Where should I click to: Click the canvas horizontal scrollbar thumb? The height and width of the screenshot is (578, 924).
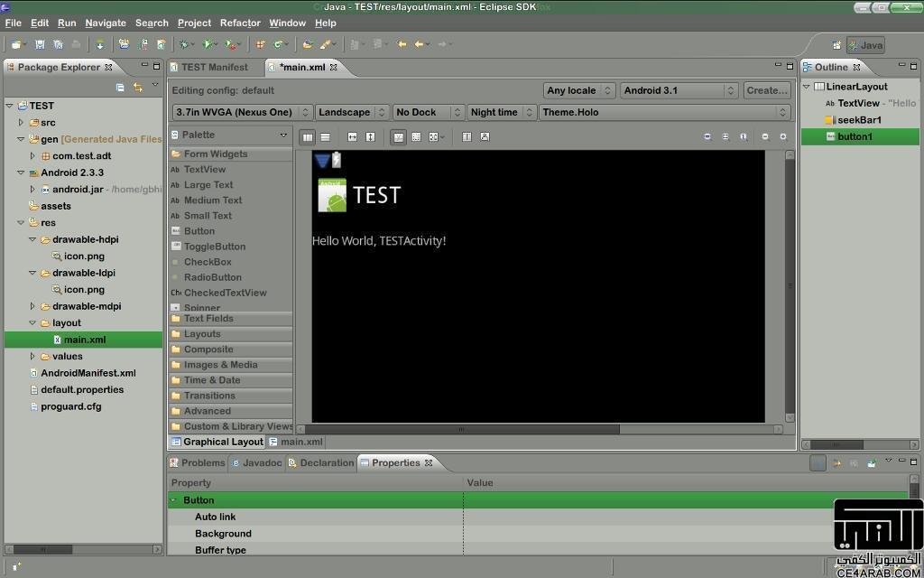(x=463, y=429)
